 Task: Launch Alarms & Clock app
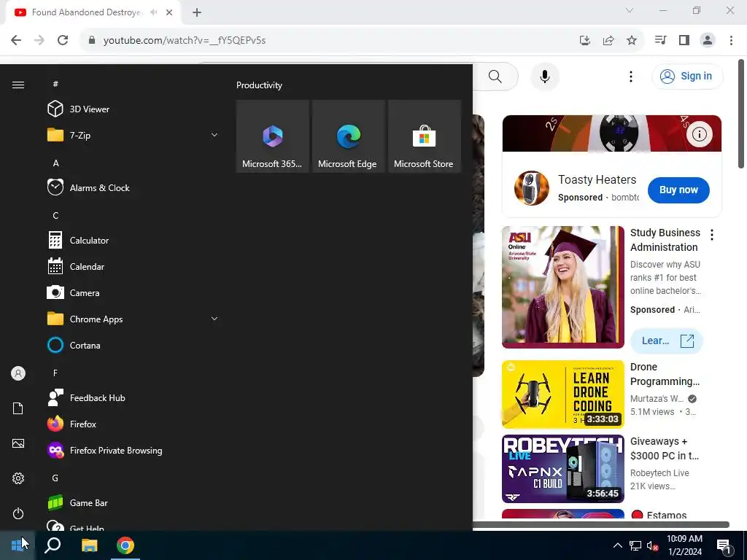(133, 187)
